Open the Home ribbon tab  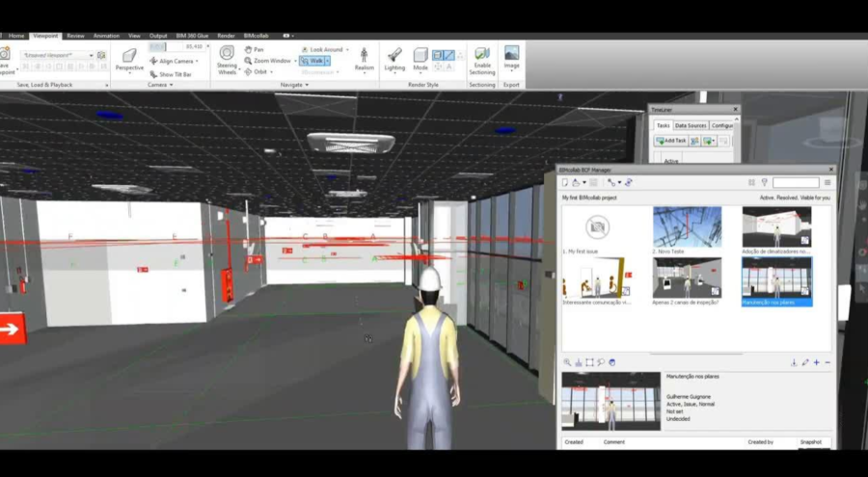coord(16,36)
